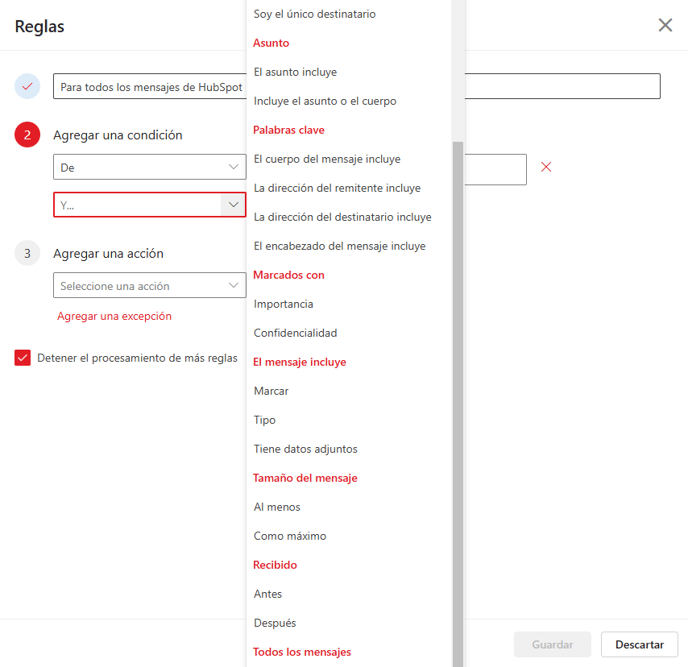Screen dimensions: 688x667
Task: Click the step 1 checkmark circle icon
Action: pyautogui.click(x=27, y=86)
